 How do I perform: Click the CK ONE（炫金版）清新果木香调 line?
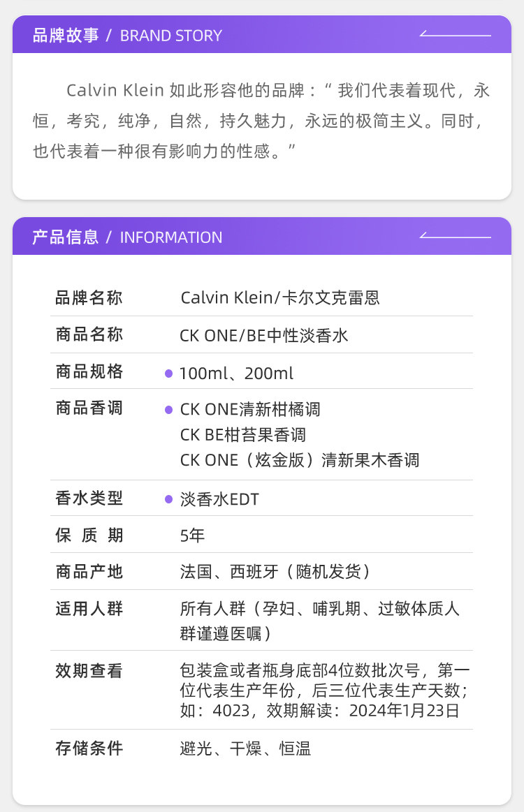[x=299, y=460]
